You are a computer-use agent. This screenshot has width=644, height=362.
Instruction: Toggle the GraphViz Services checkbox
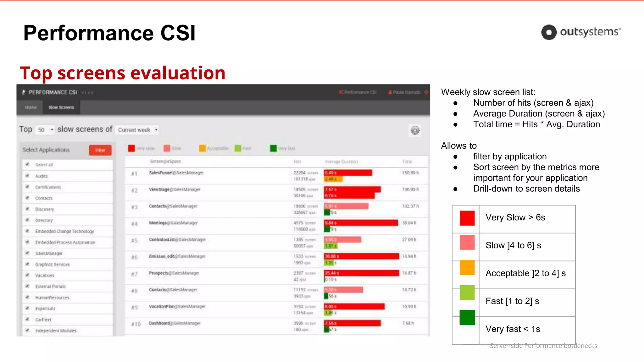pos(27,264)
